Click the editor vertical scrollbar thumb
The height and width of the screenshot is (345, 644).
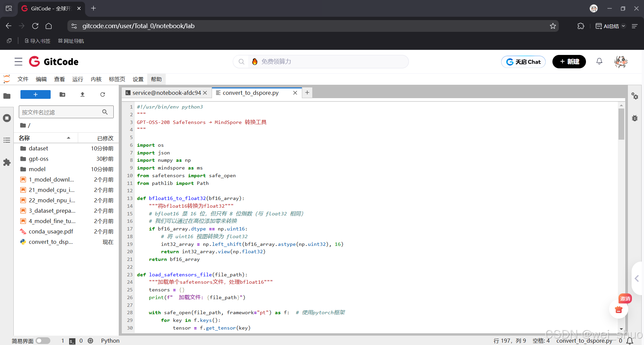click(x=621, y=124)
